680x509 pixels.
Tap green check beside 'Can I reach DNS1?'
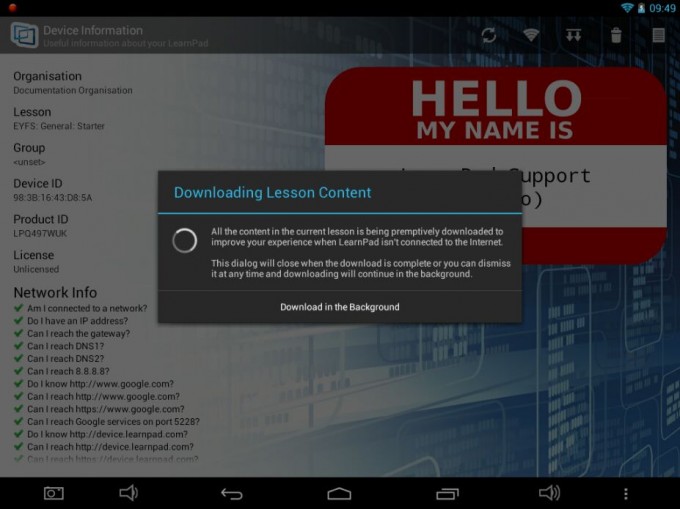click(18, 346)
